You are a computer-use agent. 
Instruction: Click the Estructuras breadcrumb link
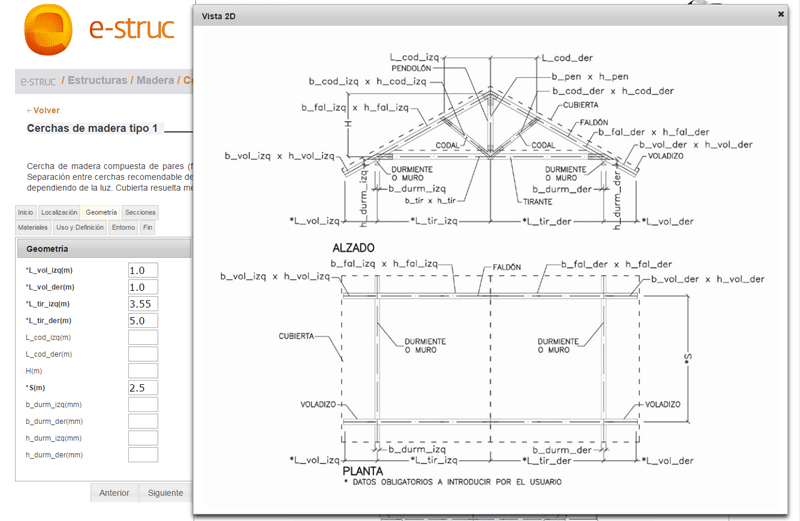click(97, 81)
